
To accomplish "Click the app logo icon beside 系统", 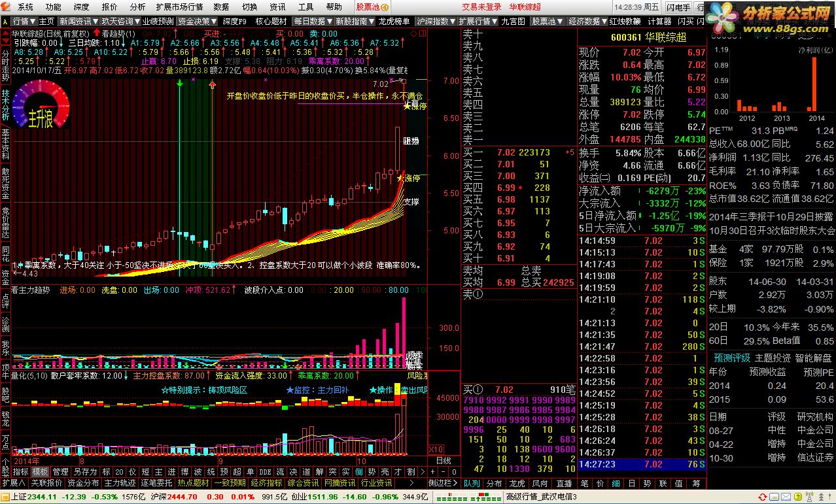I will [x=7, y=7].
